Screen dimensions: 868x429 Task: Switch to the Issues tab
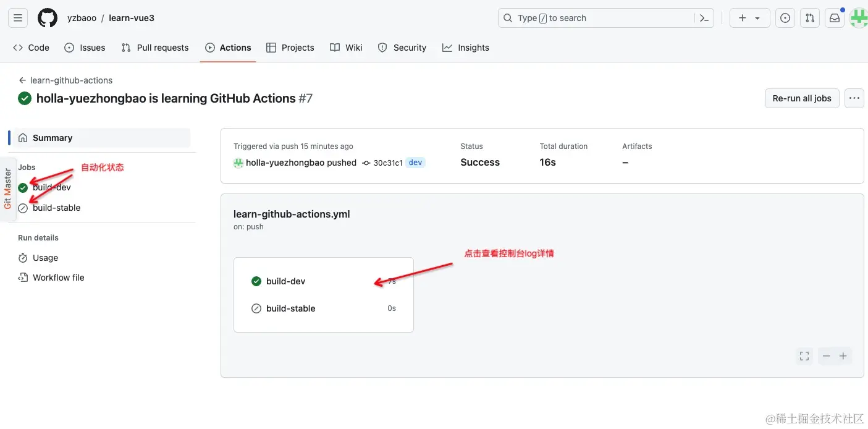coord(85,48)
